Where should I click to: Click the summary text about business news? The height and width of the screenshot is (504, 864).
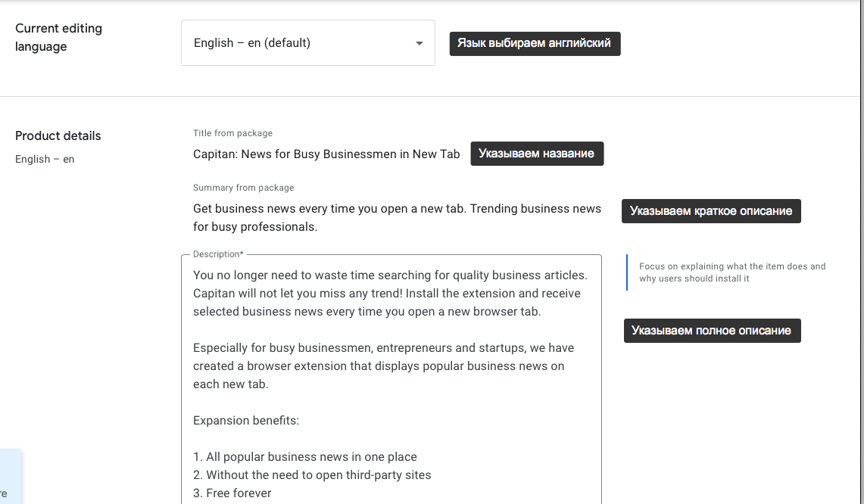tap(397, 217)
